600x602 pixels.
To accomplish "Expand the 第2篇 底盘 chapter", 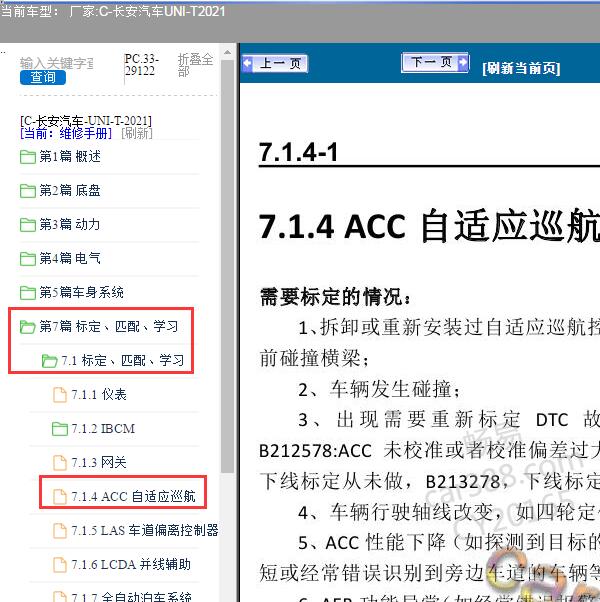I will (70, 190).
